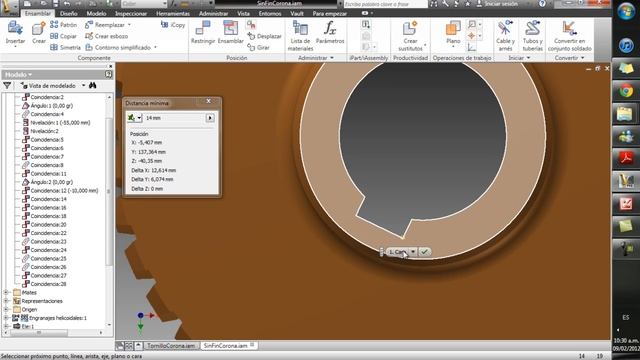Start Tubos y tuberías environment

pos(533,36)
